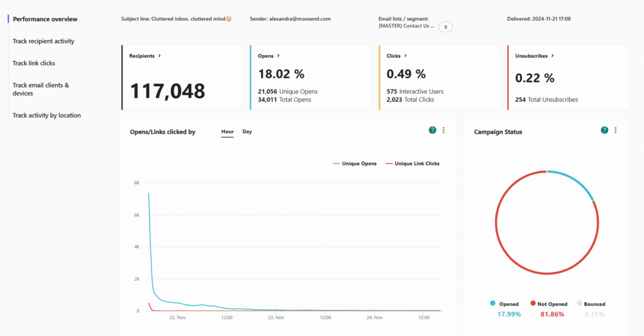Switch chart to Day view
Screen dimensions: 644x336
click(247, 132)
